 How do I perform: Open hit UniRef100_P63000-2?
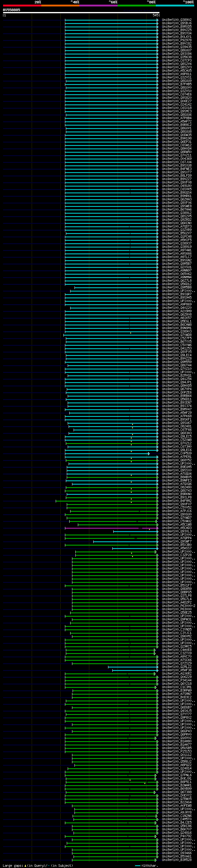pyautogui.click(x=179, y=606)
